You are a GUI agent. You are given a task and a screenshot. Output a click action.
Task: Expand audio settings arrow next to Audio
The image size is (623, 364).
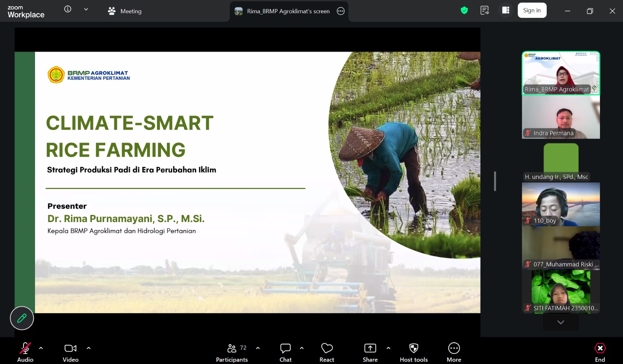pyautogui.click(x=41, y=348)
